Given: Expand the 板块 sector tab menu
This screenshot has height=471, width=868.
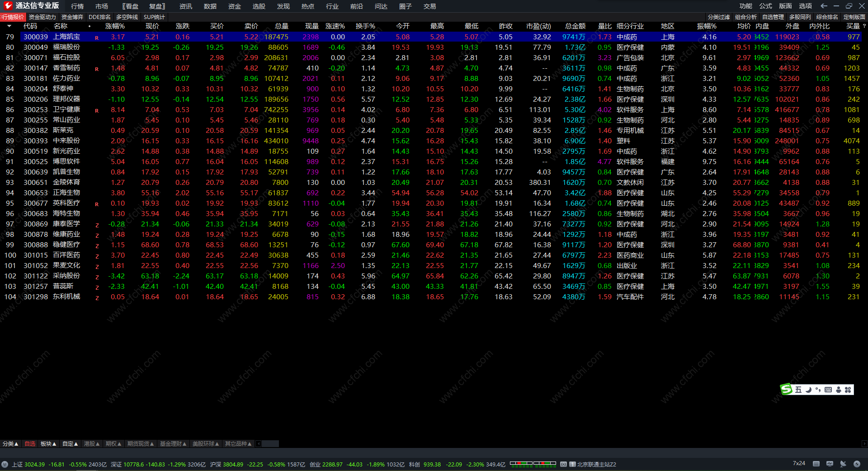Looking at the screenshot, I should tap(48, 444).
